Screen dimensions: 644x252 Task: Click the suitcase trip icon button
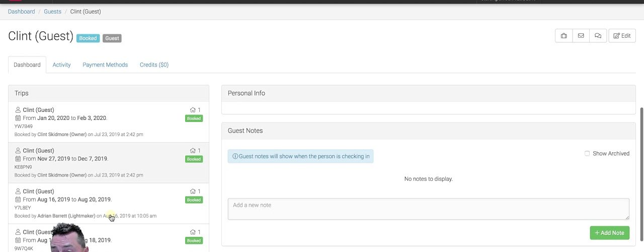[x=563, y=36]
